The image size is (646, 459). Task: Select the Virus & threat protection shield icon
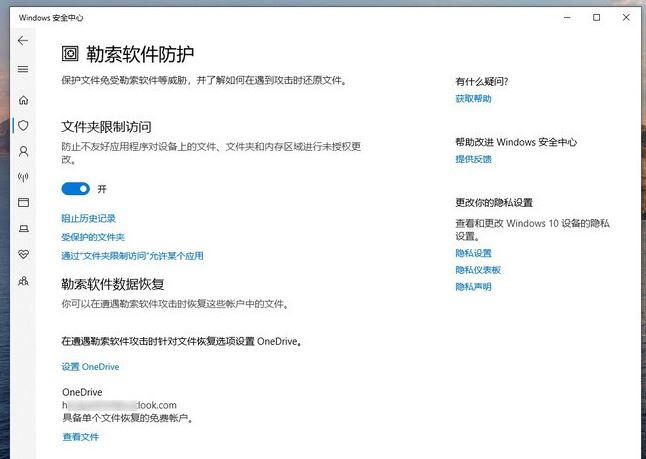tap(23, 125)
